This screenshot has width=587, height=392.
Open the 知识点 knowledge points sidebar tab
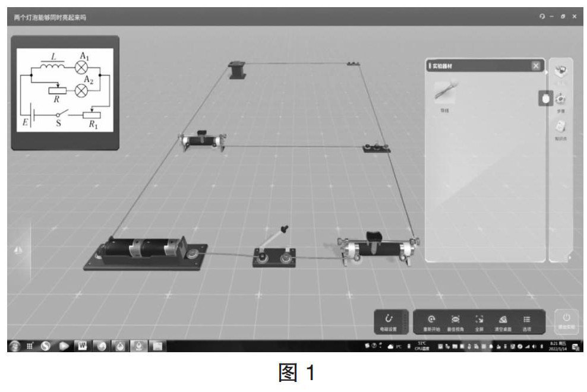pyautogui.click(x=560, y=128)
